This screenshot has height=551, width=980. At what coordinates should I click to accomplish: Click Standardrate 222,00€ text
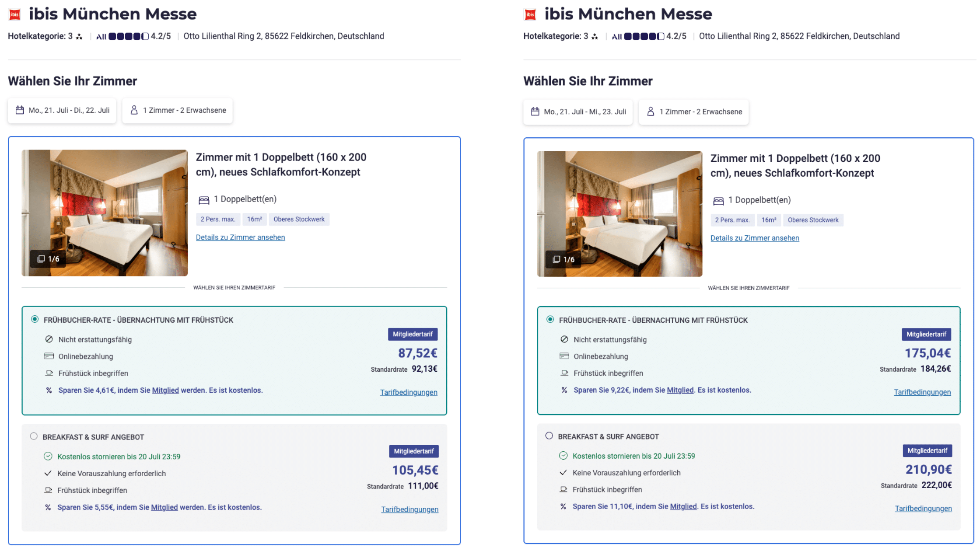[916, 485]
